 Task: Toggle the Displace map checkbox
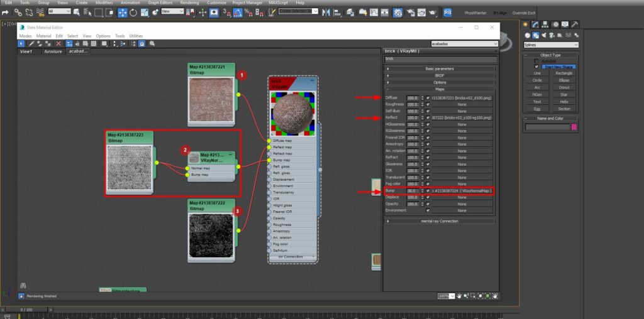click(428, 197)
